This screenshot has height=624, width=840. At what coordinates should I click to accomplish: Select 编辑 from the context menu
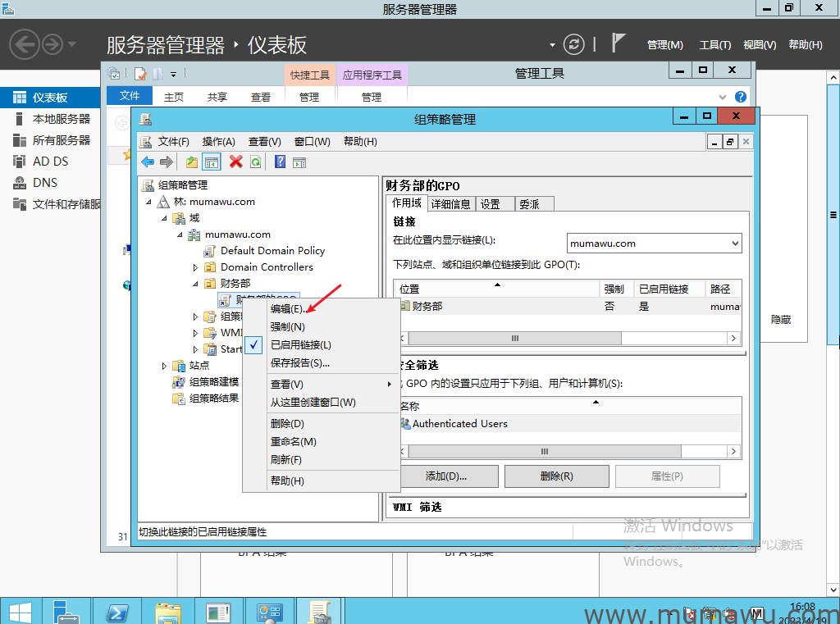pyautogui.click(x=286, y=310)
